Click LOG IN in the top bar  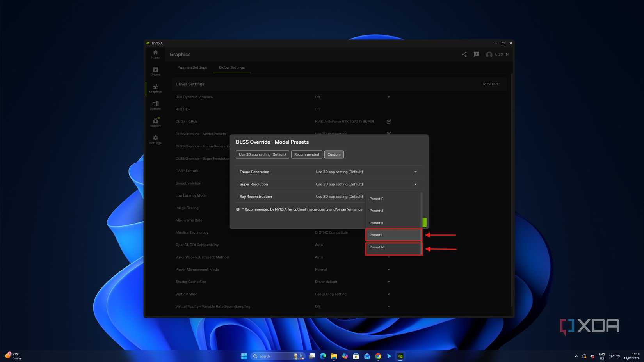pos(501,54)
